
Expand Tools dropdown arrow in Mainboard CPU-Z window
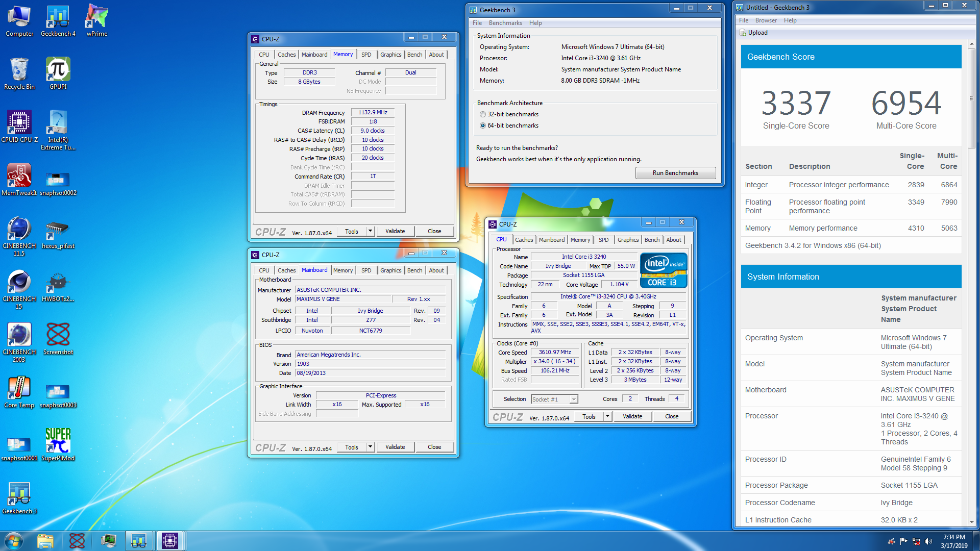pyautogui.click(x=370, y=447)
